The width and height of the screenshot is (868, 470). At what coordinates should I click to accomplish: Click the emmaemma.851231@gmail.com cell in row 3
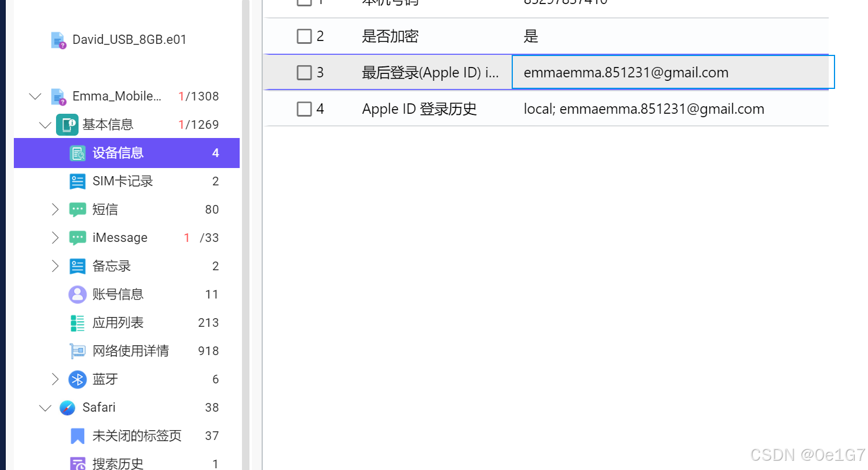click(673, 72)
